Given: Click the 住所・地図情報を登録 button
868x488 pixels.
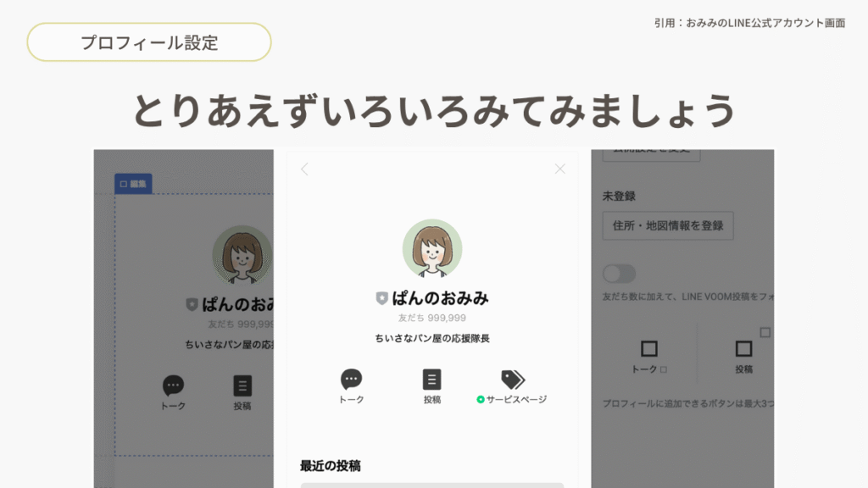Looking at the screenshot, I should point(668,226).
